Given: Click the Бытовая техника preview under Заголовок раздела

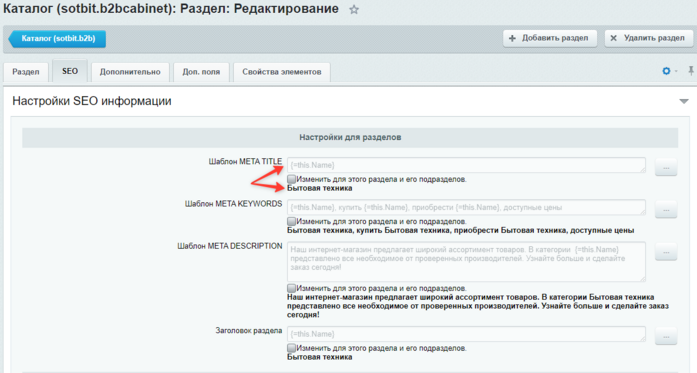Looking at the screenshot, I should 320,357.
